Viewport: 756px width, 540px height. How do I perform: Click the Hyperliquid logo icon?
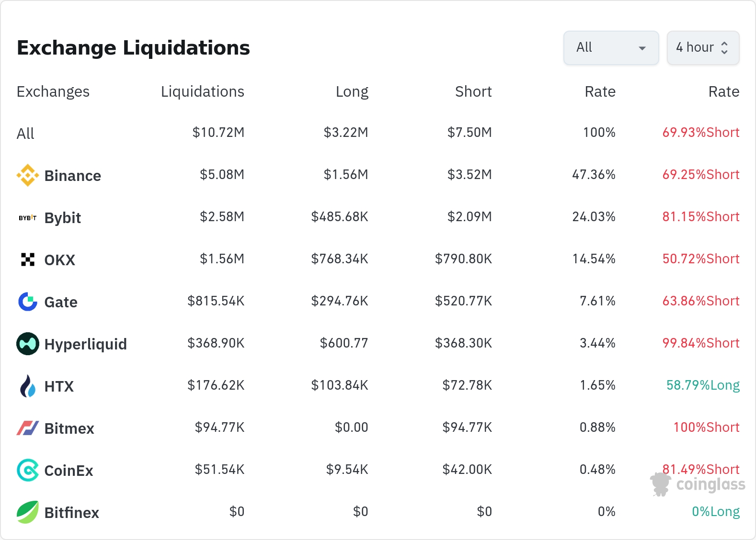[x=28, y=344]
